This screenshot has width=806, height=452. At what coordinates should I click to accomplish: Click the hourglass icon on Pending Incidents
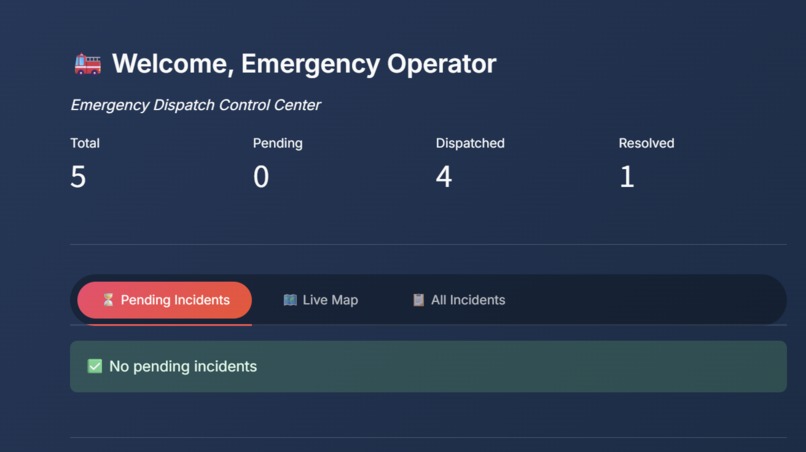click(x=108, y=300)
